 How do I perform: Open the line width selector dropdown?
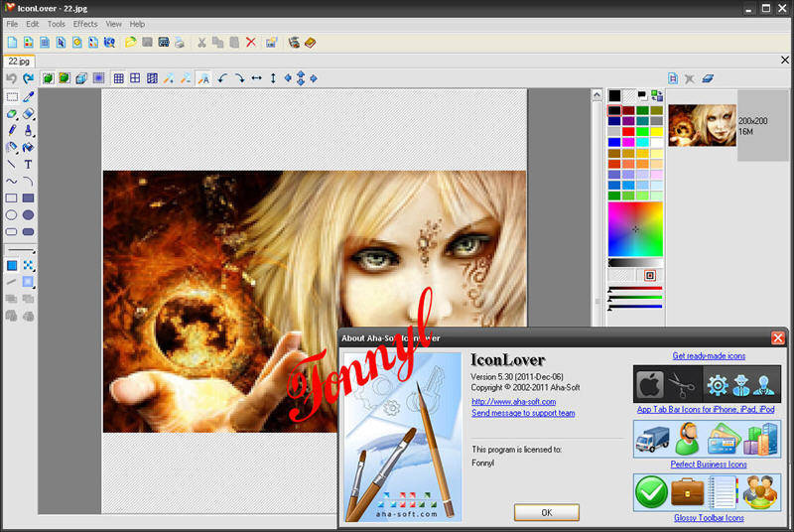click(20, 250)
